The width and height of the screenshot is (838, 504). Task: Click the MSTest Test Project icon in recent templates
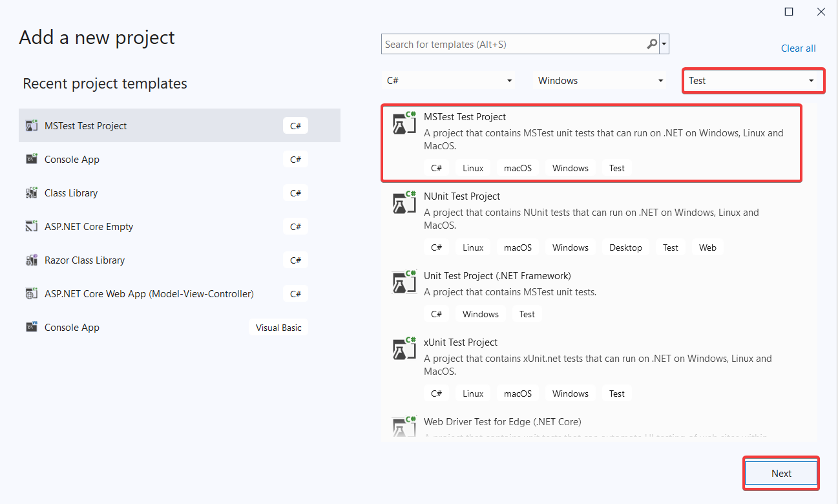point(32,126)
